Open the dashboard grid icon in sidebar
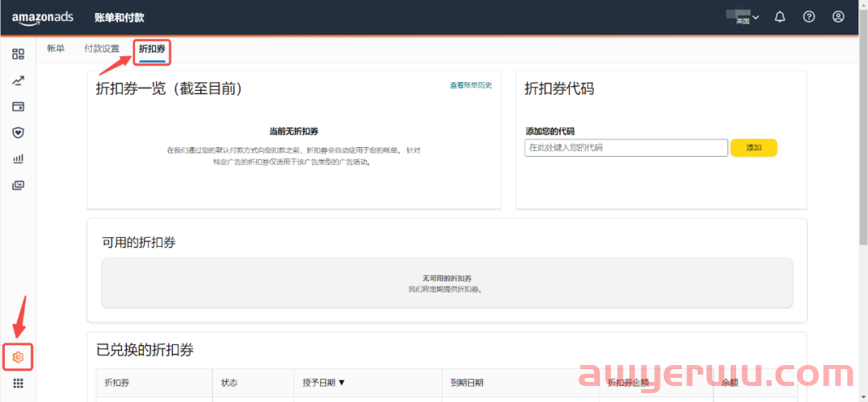Viewport: 868px width, 402px height. point(18,54)
